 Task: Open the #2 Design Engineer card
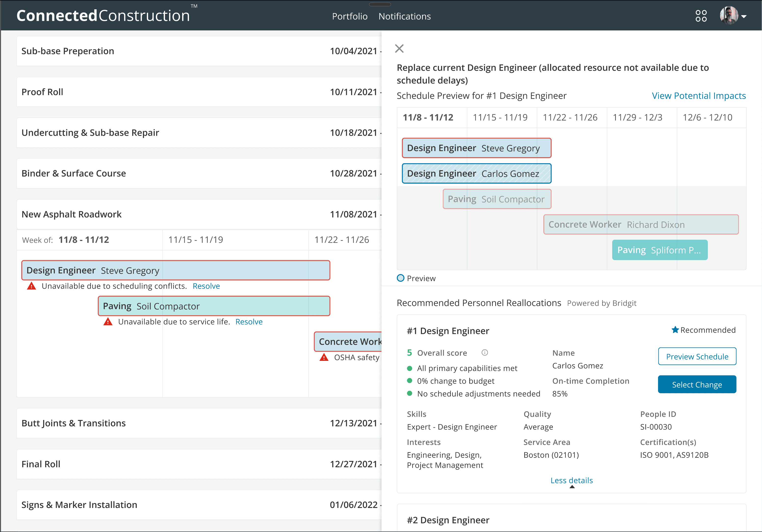click(x=571, y=518)
